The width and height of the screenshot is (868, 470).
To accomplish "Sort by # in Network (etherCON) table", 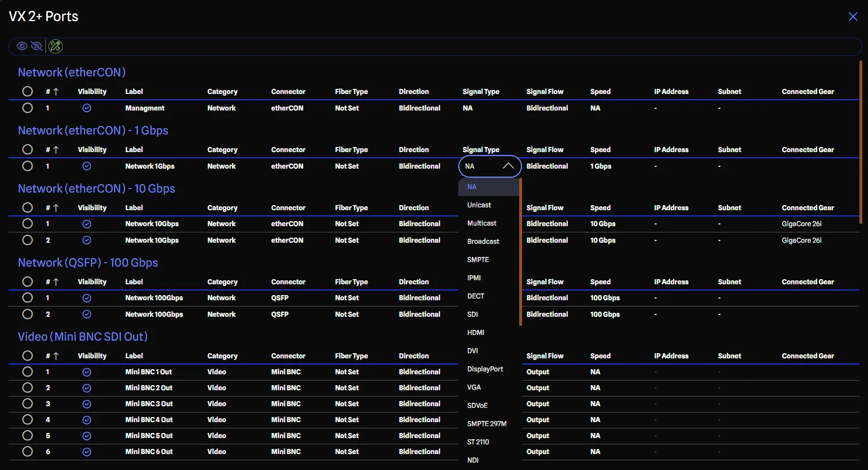I will [x=52, y=91].
